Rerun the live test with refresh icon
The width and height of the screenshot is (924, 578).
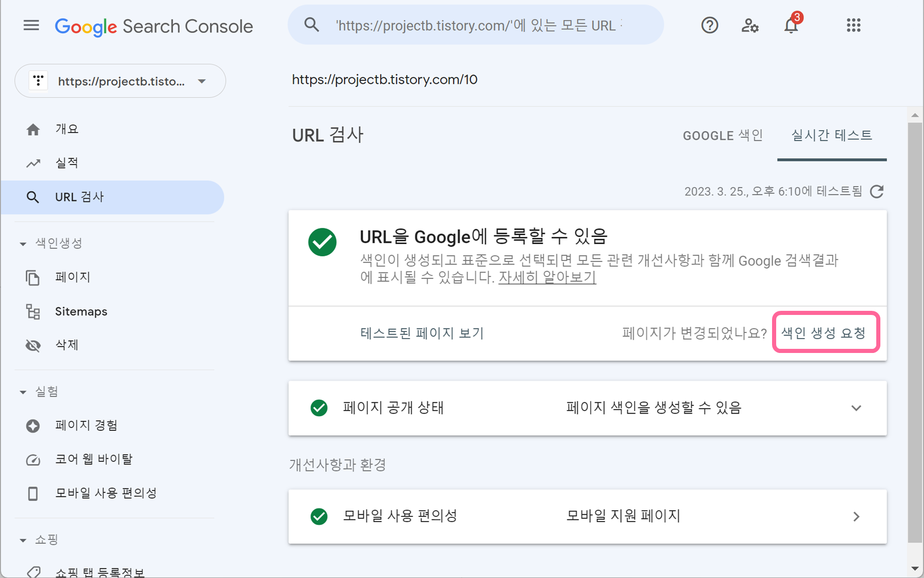click(x=877, y=192)
